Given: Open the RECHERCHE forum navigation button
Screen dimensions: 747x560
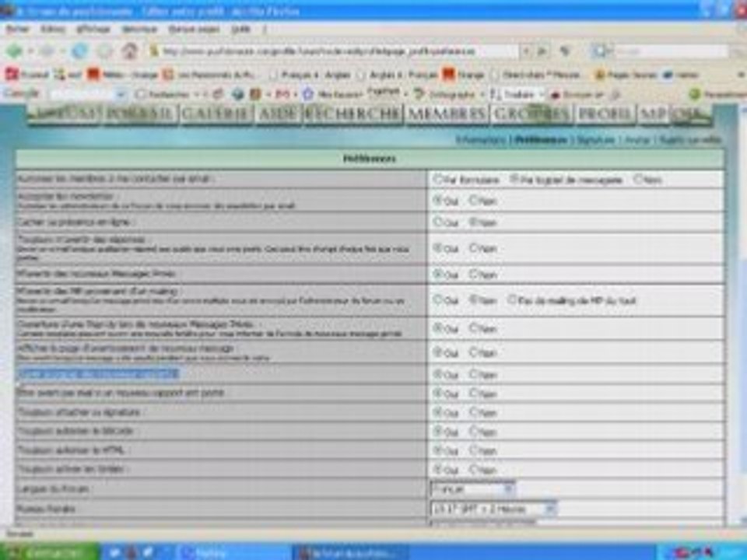Looking at the screenshot, I should (353, 114).
